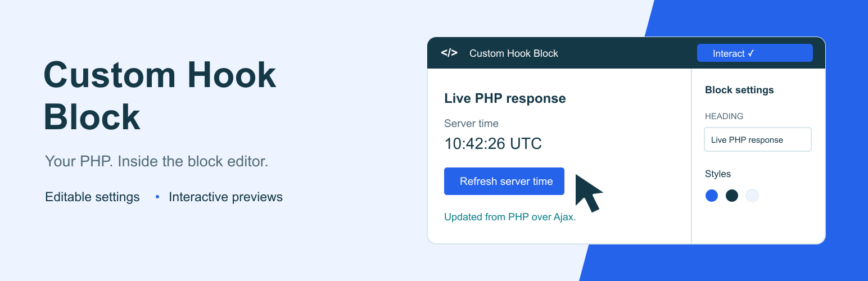Click the Interactive previews text
This screenshot has height=281, width=868.
tap(225, 197)
